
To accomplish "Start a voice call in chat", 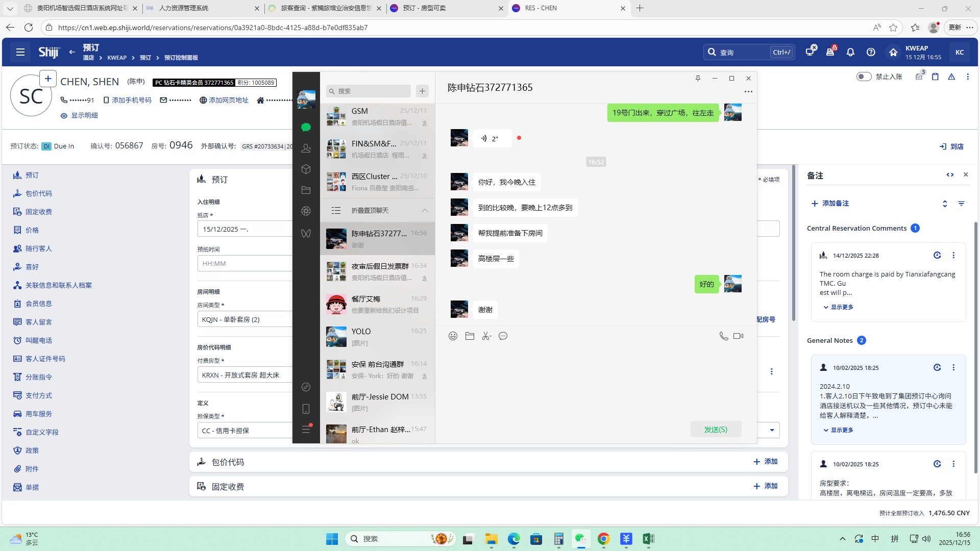I will point(723,336).
